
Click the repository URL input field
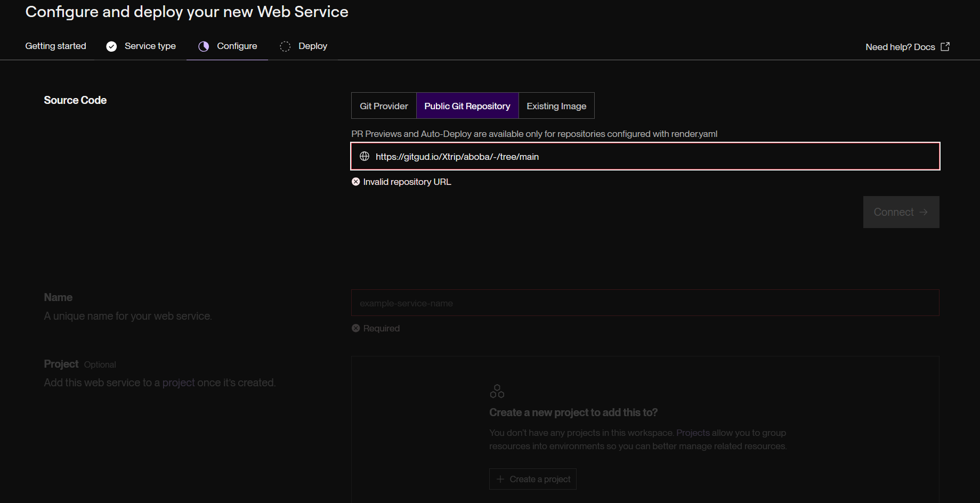click(x=645, y=157)
